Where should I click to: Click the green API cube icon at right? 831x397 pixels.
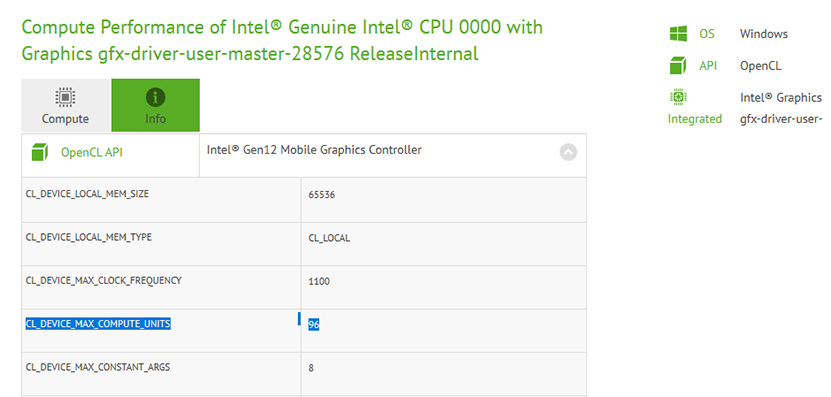coord(678,66)
